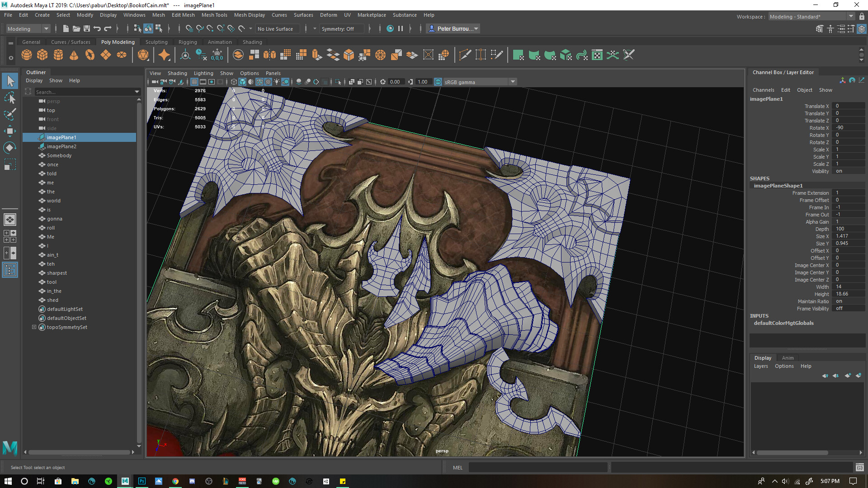This screenshot has height=488, width=868.
Task: Open the No Live Surface field
Action: coord(278,28)
